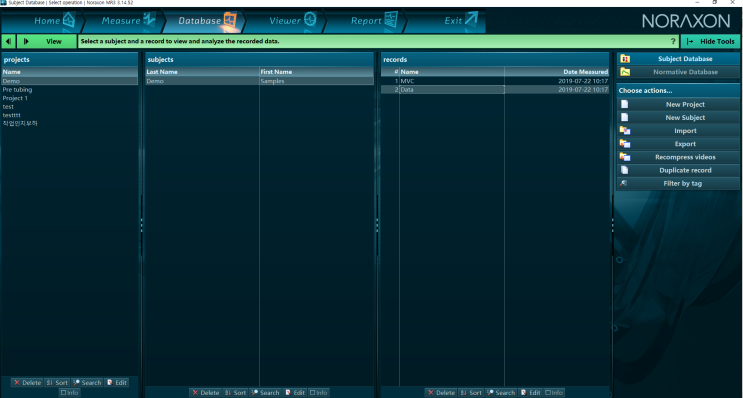Click Edit under records panel
The height and width of the screenshot is (398, 743).
530,392
